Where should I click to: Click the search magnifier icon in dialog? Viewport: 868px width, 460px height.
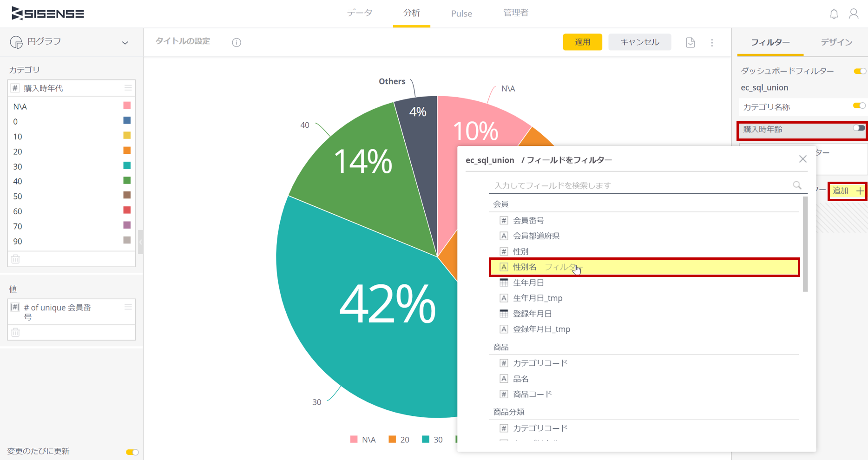click(x=797, y=185)
